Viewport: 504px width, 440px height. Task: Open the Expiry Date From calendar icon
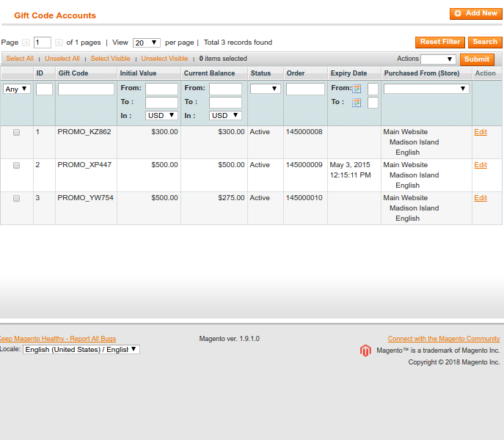[357, 89]
